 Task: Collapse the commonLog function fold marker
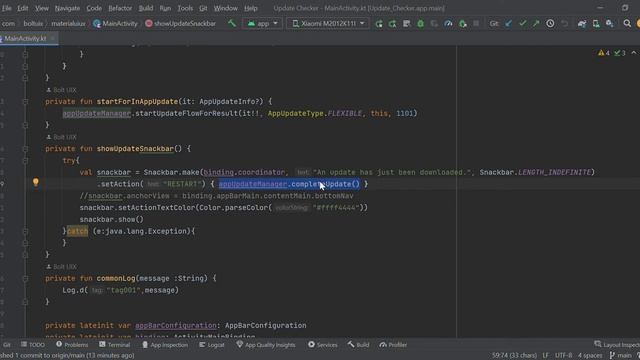pyautogui.click(x=25, y=278)
